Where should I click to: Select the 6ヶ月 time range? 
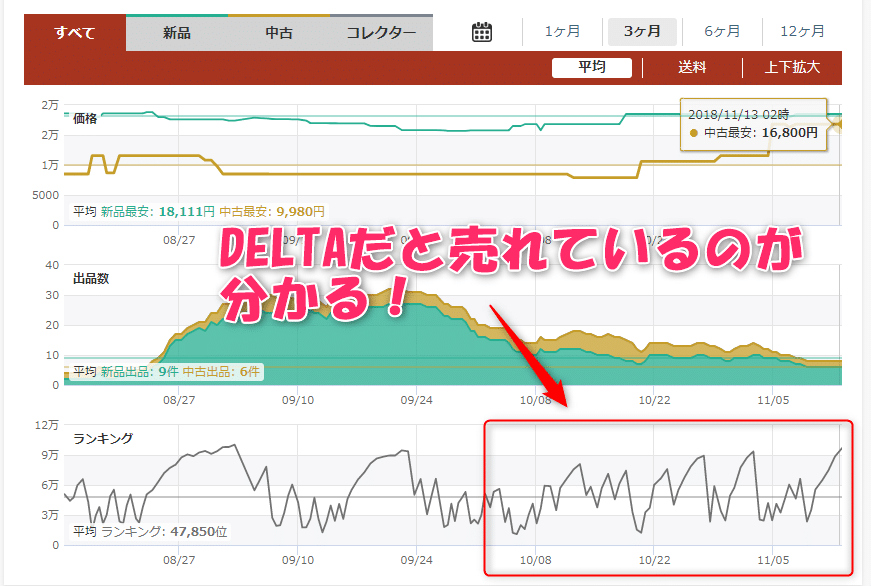click(x=722, y=32)
